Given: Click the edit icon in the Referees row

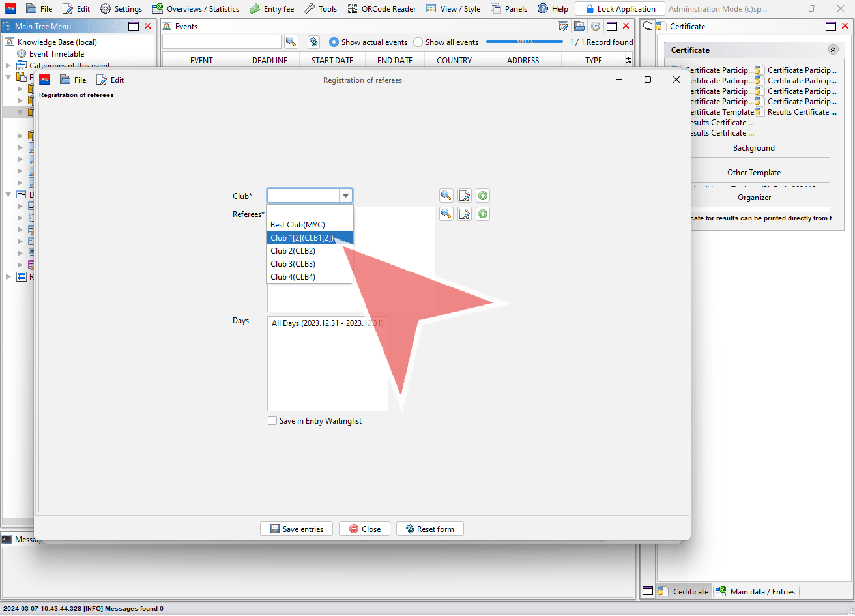Looking at the screenshot, I should [464, 214].
